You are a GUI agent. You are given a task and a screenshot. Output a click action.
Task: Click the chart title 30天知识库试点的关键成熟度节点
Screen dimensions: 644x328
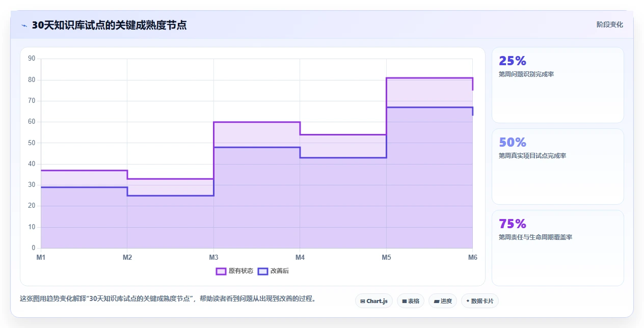109,25
